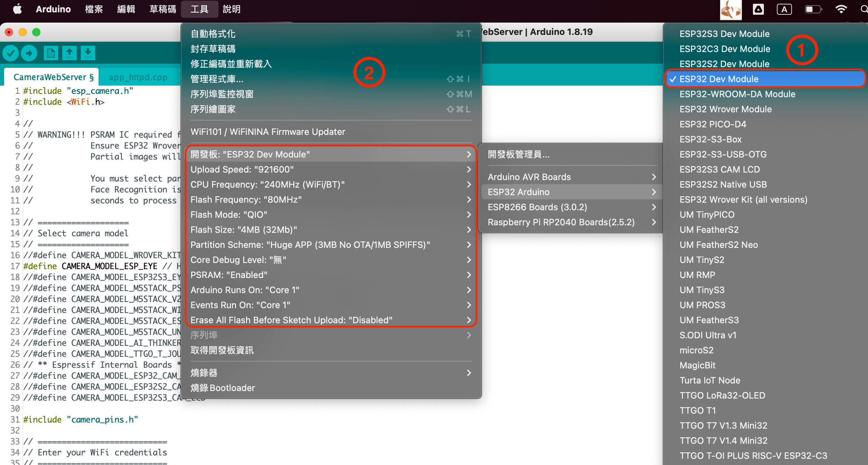The height and width of the screenshot is (465, 868).
Task: Select ESP32 PICO-D4 board
Action: coord(765,124)
